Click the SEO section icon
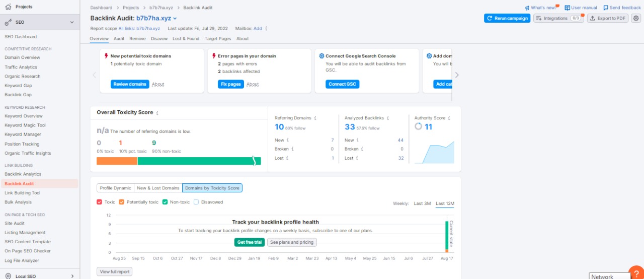The image size is (644, 279). click(x=8, y=22)
